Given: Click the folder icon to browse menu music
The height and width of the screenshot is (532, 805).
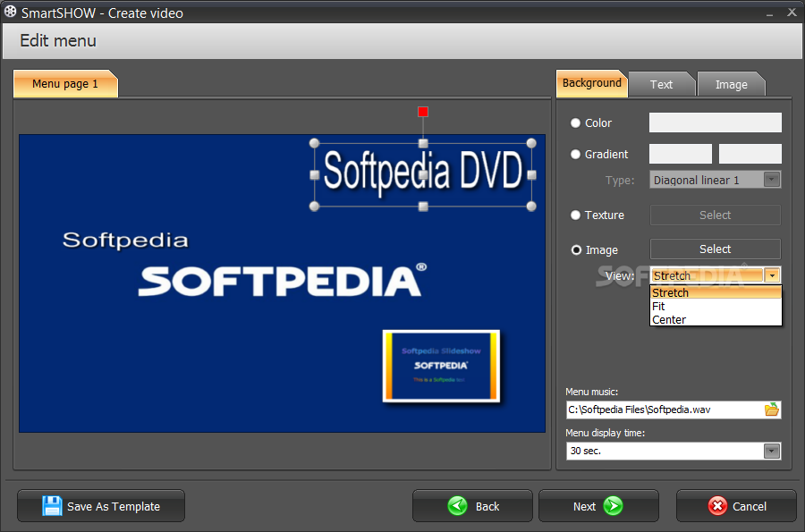Looking at the screenshot, I should pyautogui.click(x=771, y=410).
